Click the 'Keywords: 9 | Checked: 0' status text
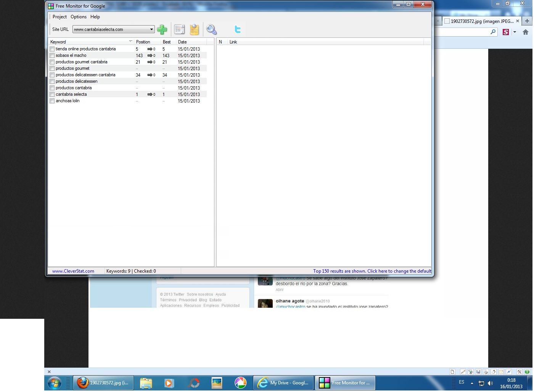The height and width of the screenshot is (392, 534). click(x=131, y=271)
